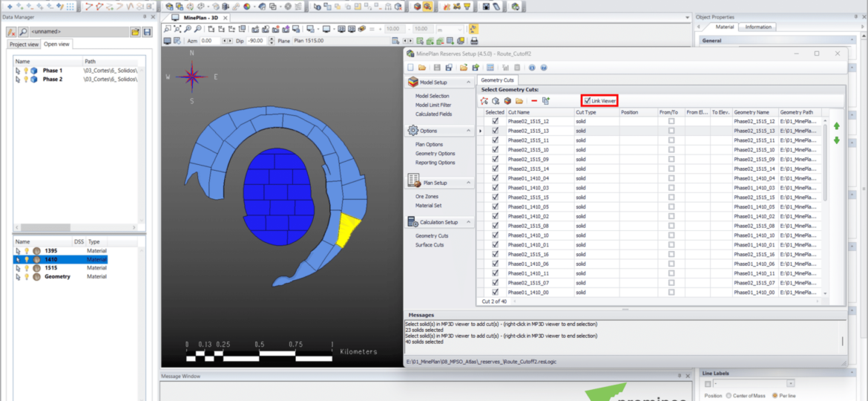This screenshot has width=868, height=401.
Task: Select the Geometry material row in Data Manager
Action: [x=60, y=276]
